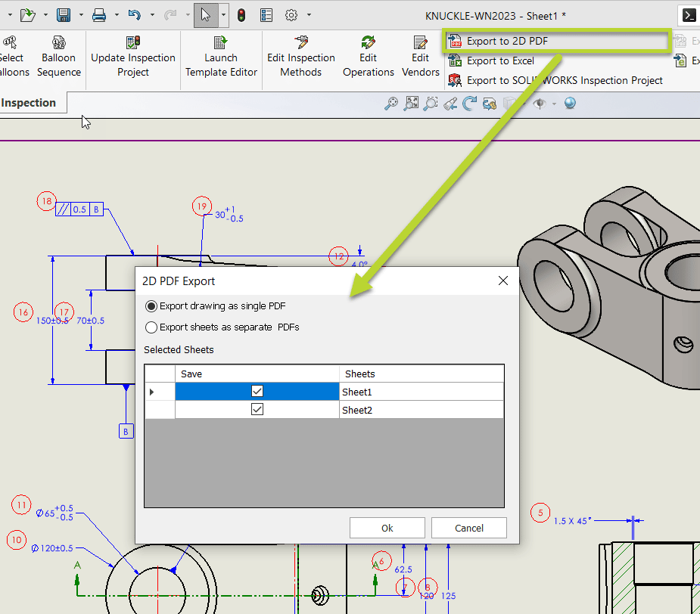Viewport: 700px width, 614px height.
Task: Click the Print icon in the toolbar
Action: [98, 14]
